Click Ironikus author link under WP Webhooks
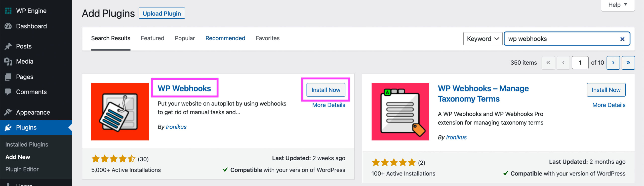 pyautogui.click(x=176, y=127)
